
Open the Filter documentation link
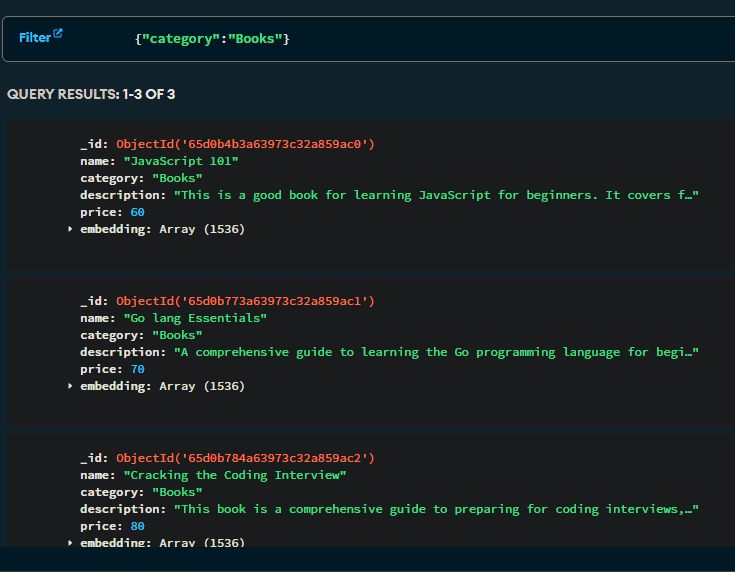coord(34,37)
